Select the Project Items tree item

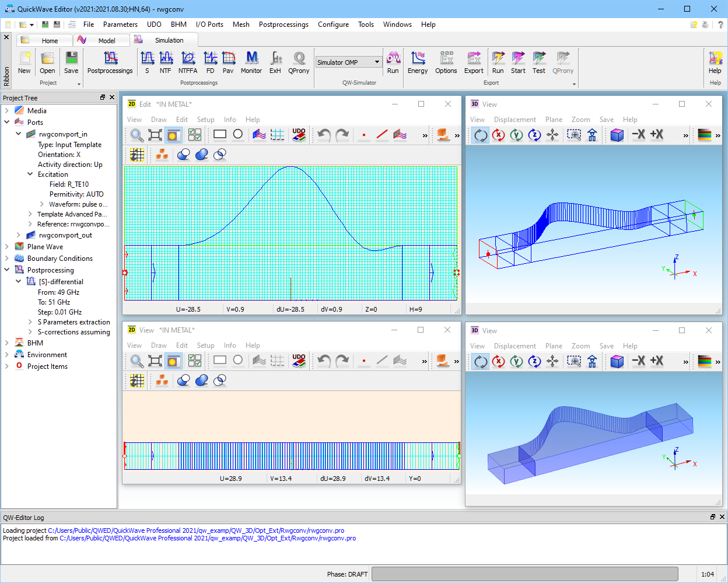tap(47, 366)
